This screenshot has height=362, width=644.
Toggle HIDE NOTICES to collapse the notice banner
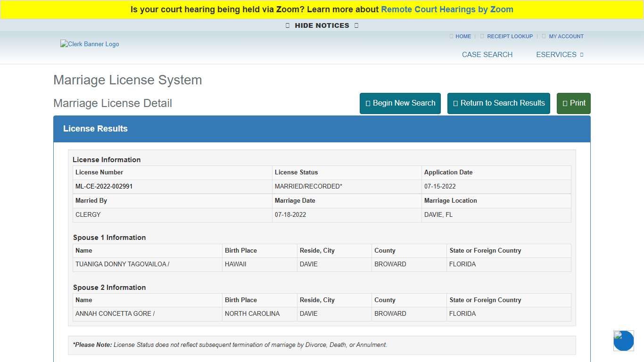coord(322,25)
